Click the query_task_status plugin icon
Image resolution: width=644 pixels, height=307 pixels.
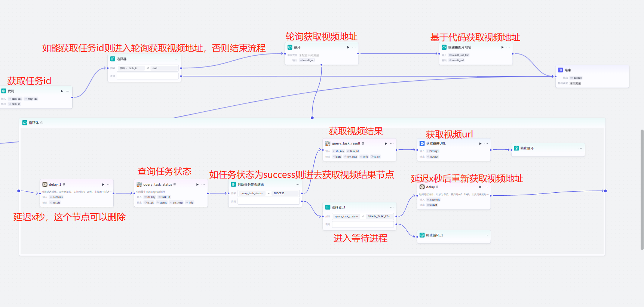tap(139, 184)
